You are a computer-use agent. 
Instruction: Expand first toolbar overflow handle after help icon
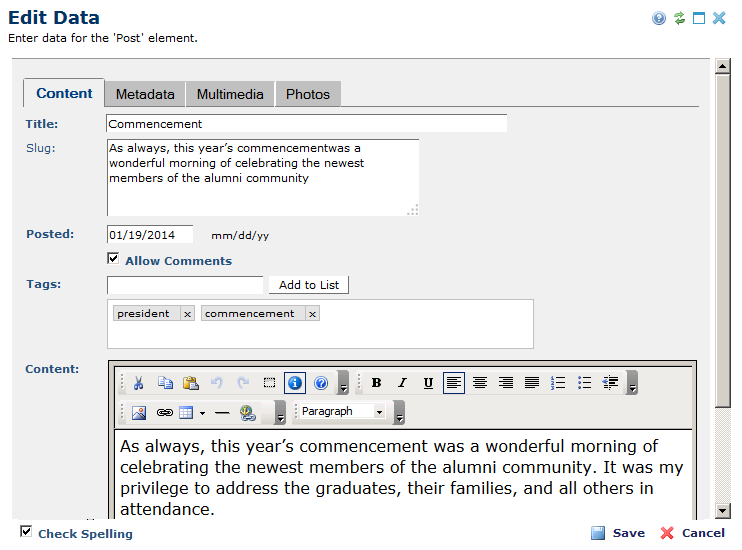point(344,383)
